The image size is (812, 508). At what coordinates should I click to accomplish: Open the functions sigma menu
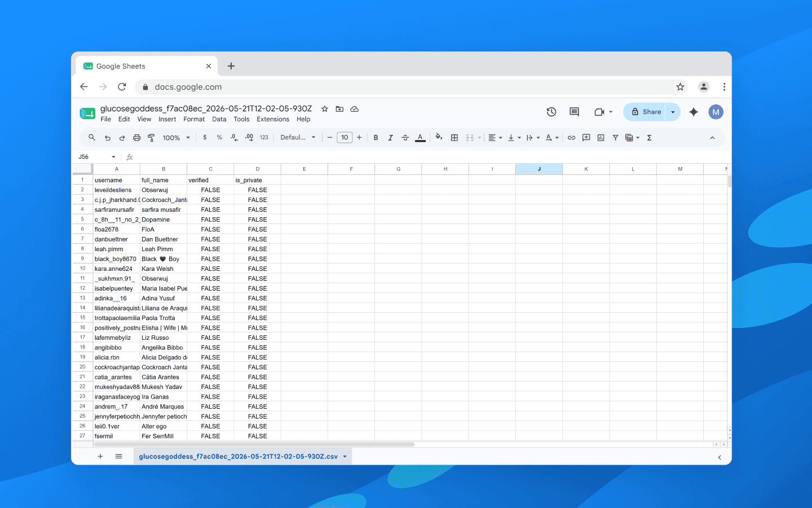(x=649, y=138)
